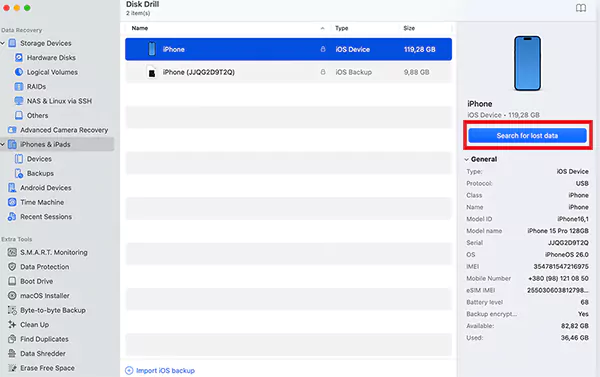Screen dimensions: 600x377
Task: Click the Import iOS backup link
Action: [160, 370]
